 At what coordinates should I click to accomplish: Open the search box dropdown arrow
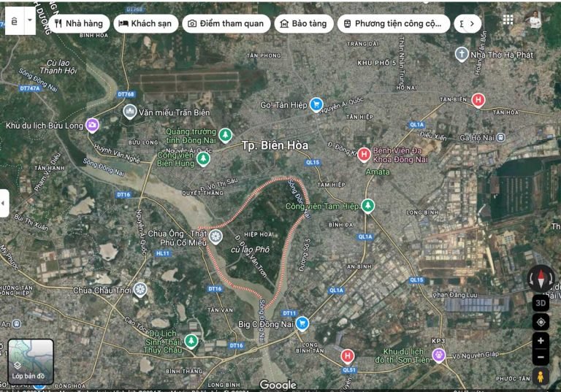tap(30, 21)
